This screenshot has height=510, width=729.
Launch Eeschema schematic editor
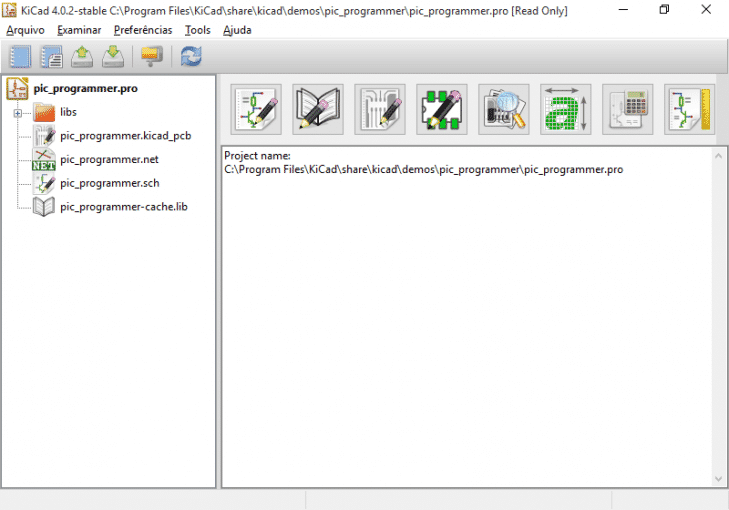tap(256, 109)
